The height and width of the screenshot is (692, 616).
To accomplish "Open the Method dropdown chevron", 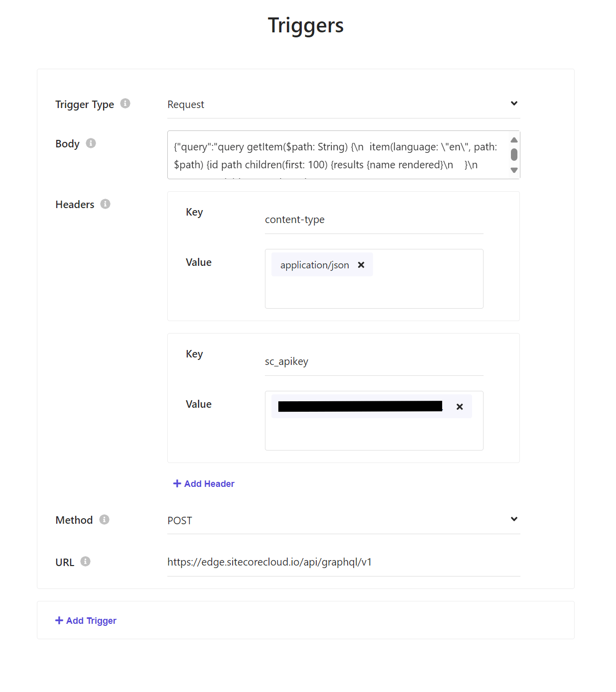I will (x=514, y=519).
